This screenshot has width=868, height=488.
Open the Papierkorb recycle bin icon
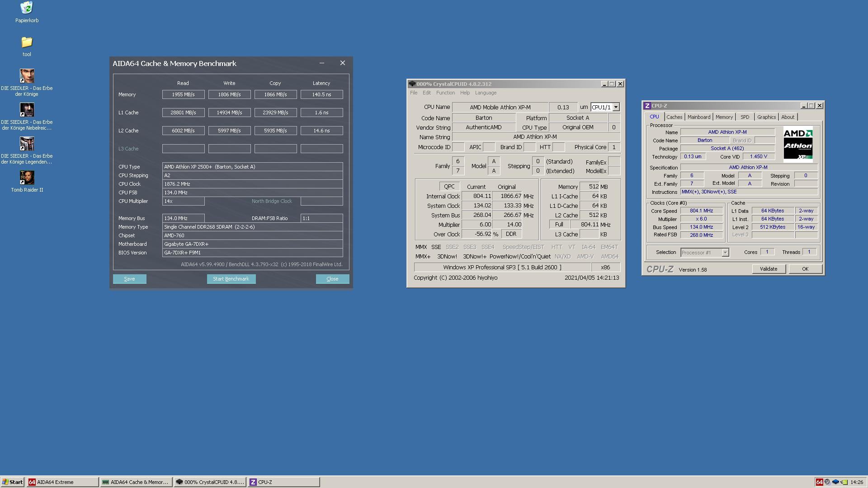tap(27, 8)
